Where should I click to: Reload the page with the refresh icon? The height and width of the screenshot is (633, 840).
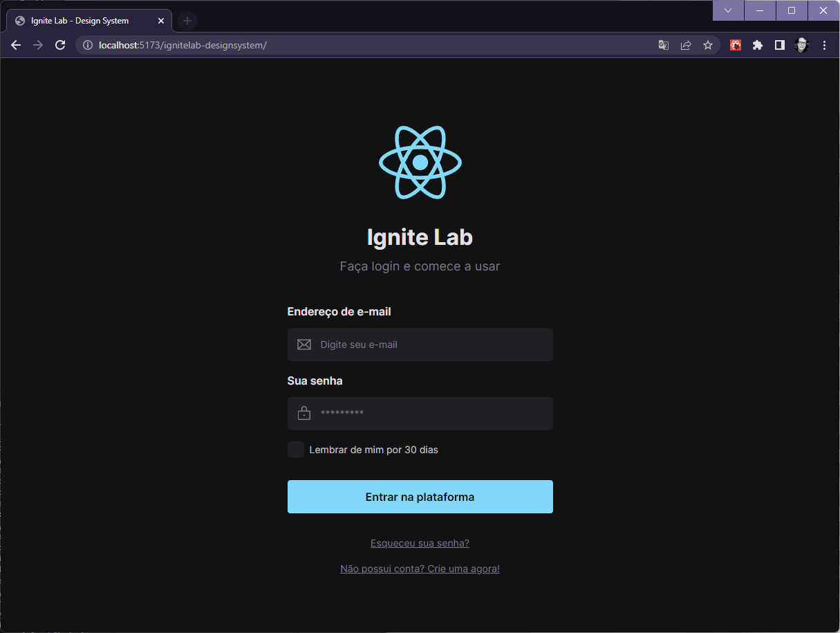(x=60, y=45)
